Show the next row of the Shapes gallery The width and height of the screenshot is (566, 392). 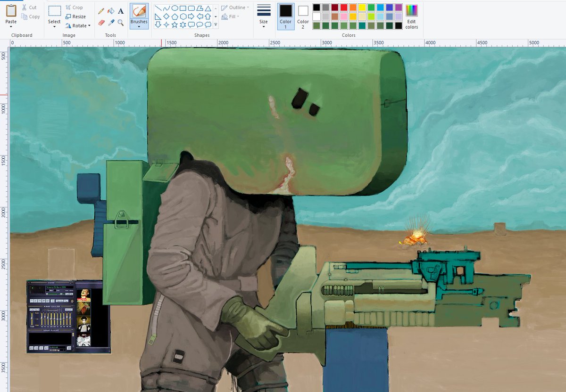click(x=216, y=16)
